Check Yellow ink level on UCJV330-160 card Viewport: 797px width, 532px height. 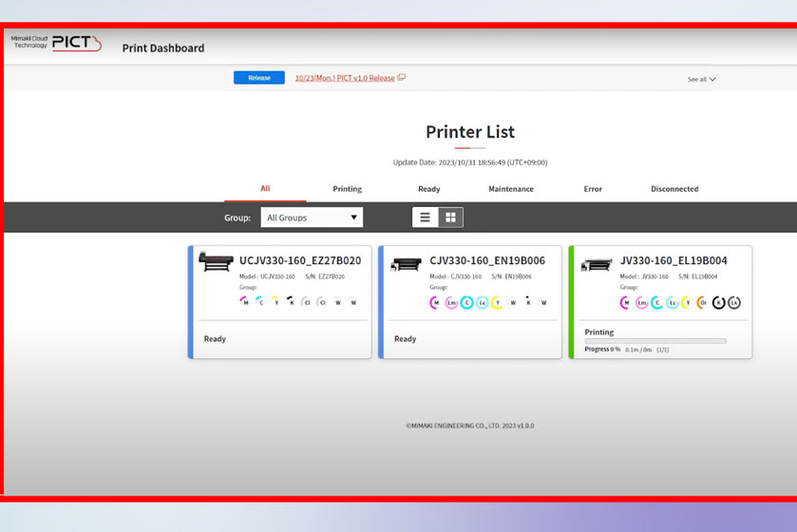tap(275, 301)
